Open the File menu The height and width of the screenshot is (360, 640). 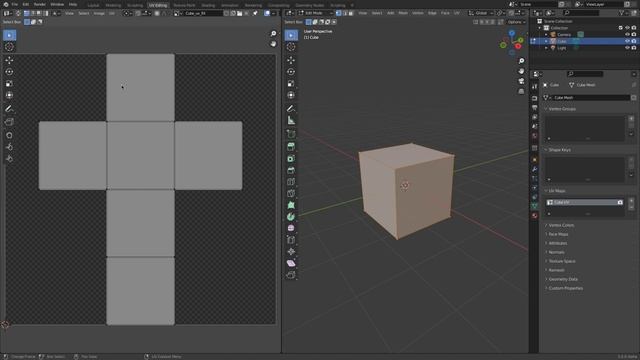(x=15, y=4)
